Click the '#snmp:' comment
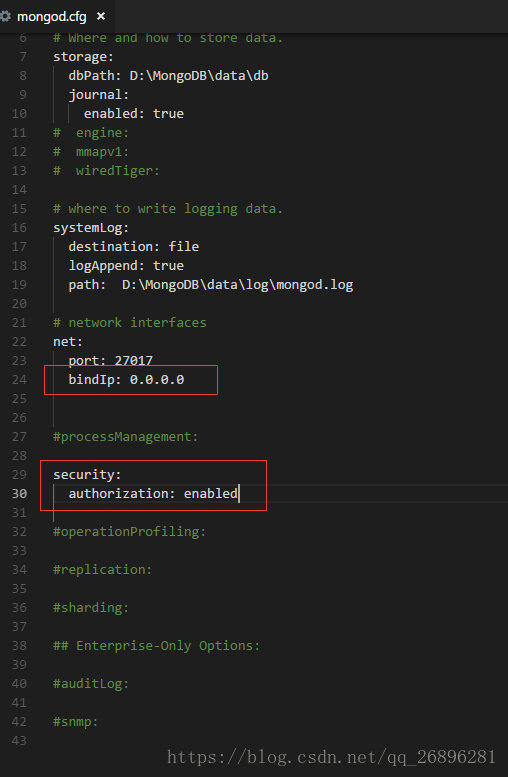 [x=76, y=722]
